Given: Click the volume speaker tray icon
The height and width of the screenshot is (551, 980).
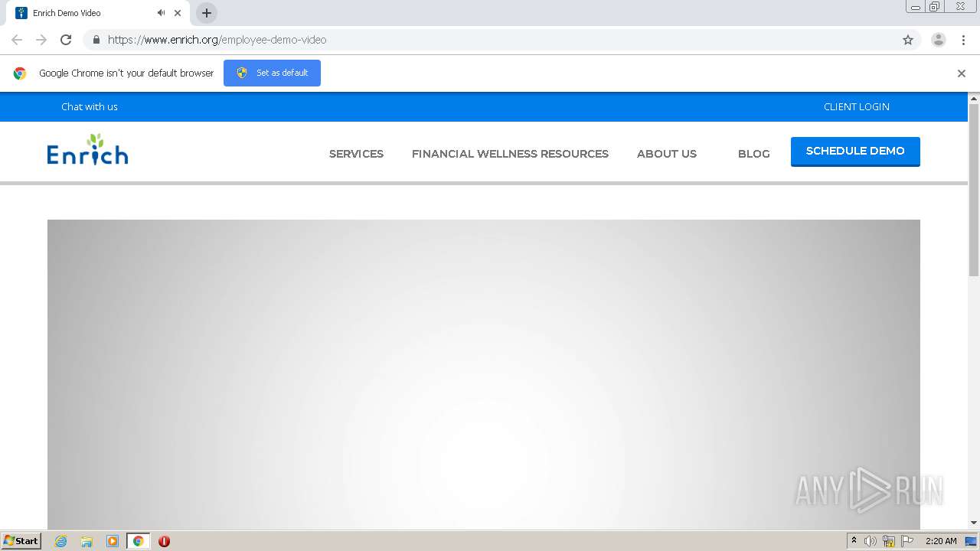Looking at the screenshot, I should [x=871, y=541].
